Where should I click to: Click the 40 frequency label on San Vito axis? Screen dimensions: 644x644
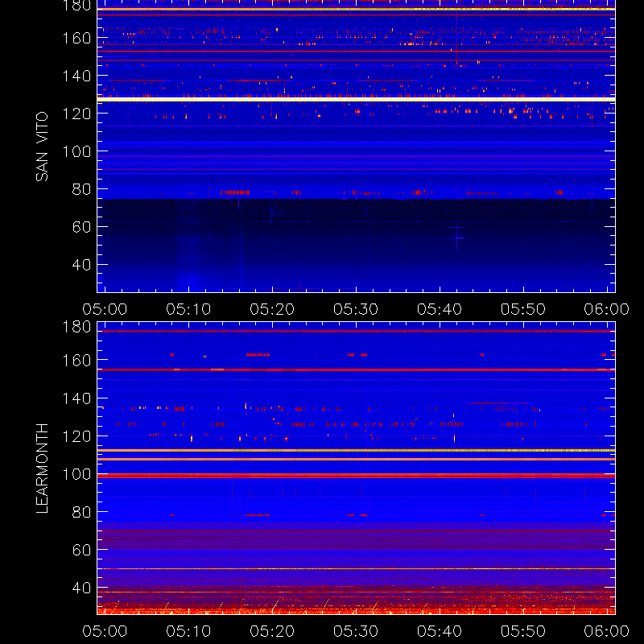81,265
